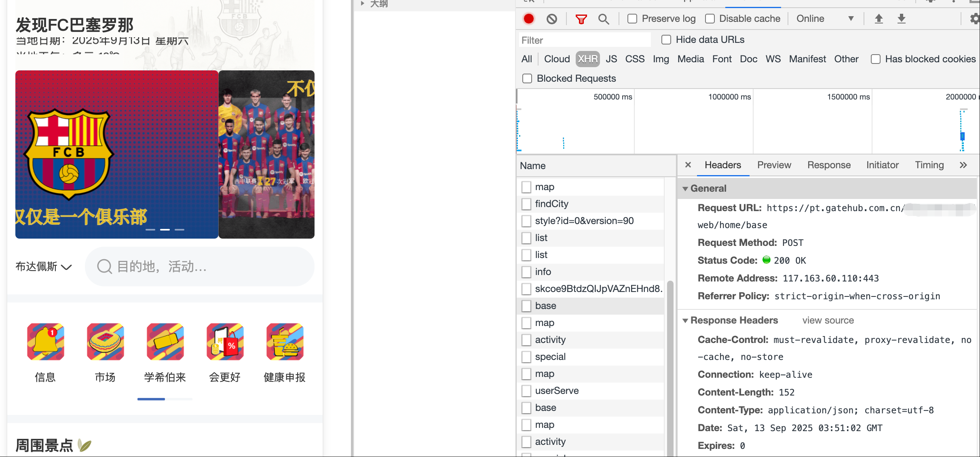Image resolution: width=980 pixels, height=457 pixels.
Task: Collapse the General section triangle
Action: tap(685, 189)
